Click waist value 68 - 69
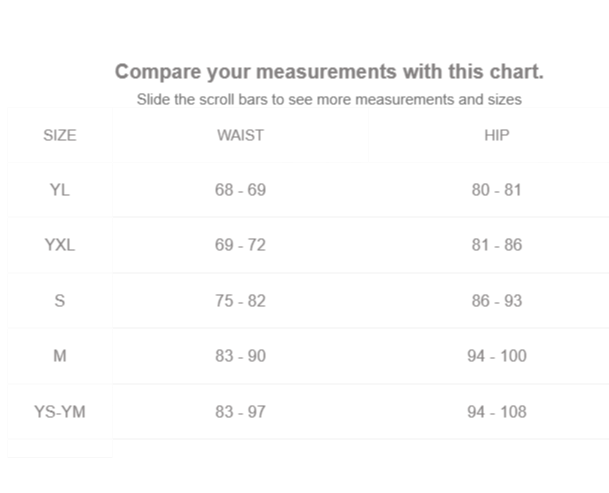Screen dimensions: 609x493 240,190
